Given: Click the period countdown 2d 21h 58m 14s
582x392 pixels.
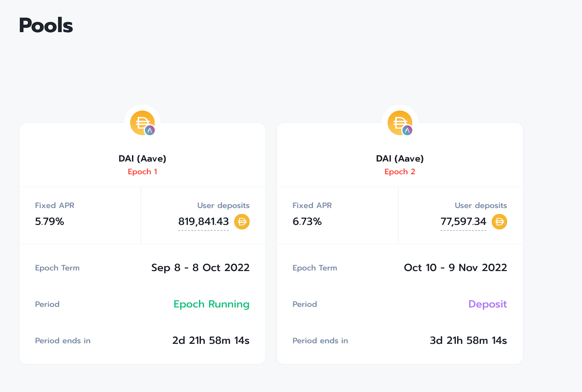Looking at the screenshot, I should 211,340.
